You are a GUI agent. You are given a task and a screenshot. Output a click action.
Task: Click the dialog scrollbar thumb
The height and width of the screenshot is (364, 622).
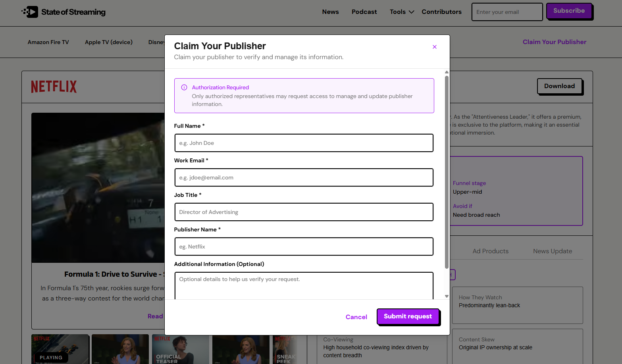click(x=447, y=172)
